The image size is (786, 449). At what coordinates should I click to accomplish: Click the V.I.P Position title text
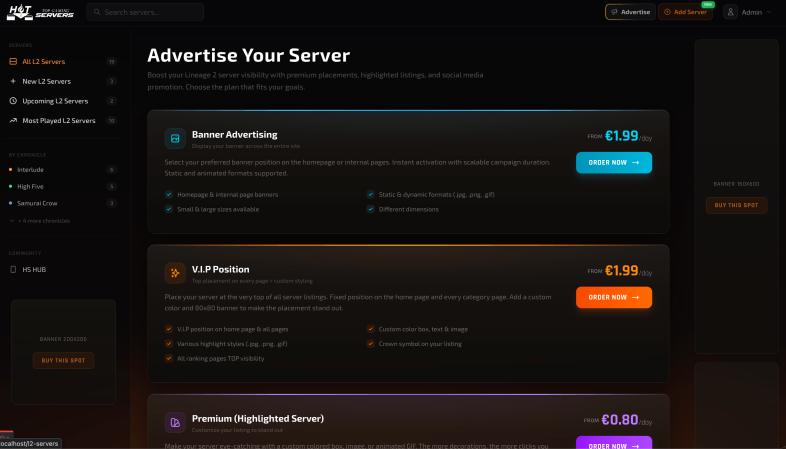(x=221, y=269)
